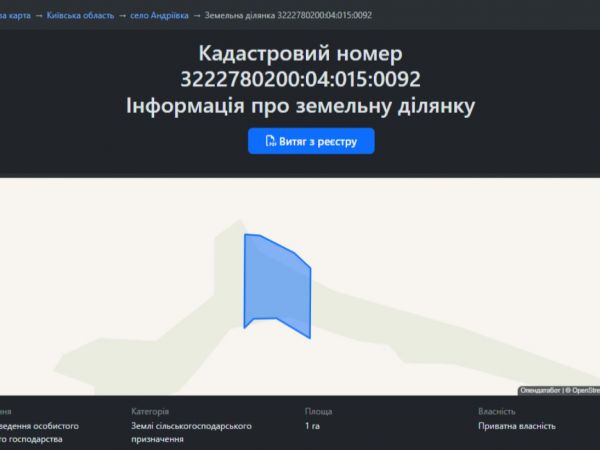Click the partially visible "карта" breadcrumb link
600x450 pixels.
(9, 15)
